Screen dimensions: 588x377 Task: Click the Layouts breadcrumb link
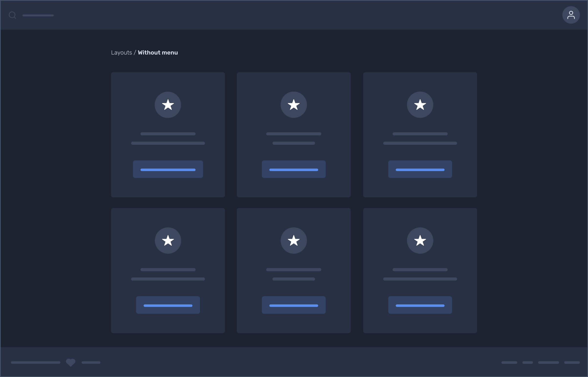(x=121, y=52)
